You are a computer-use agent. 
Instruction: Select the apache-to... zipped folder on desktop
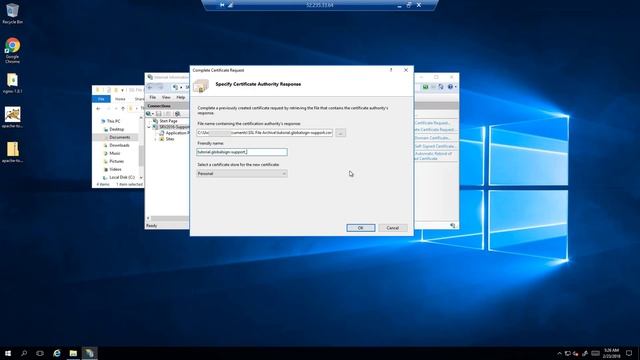(x=12, y=152)
